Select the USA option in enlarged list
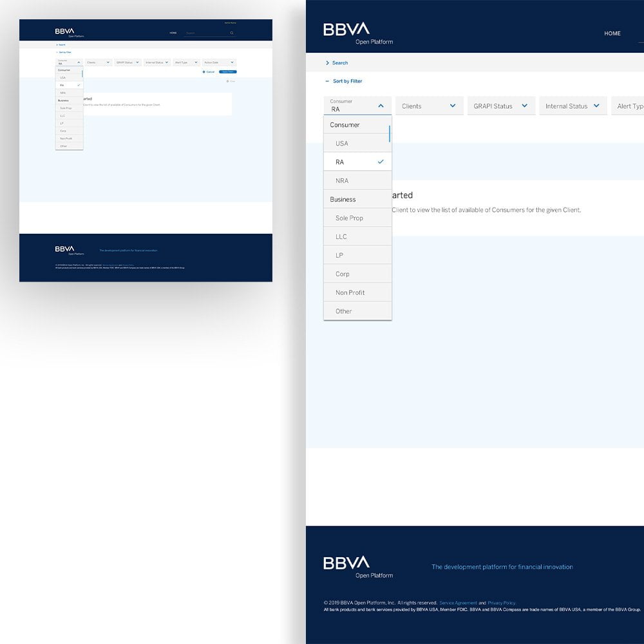Viewport: 644px width, 644px height. 342,144
